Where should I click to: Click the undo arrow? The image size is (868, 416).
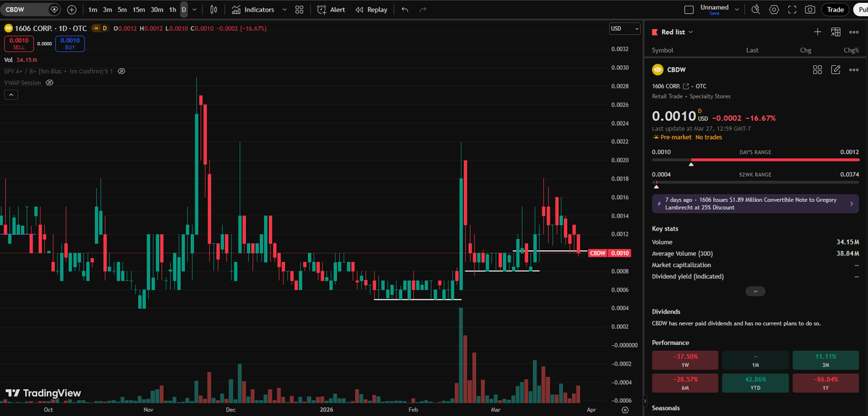(x=404, y=9)
